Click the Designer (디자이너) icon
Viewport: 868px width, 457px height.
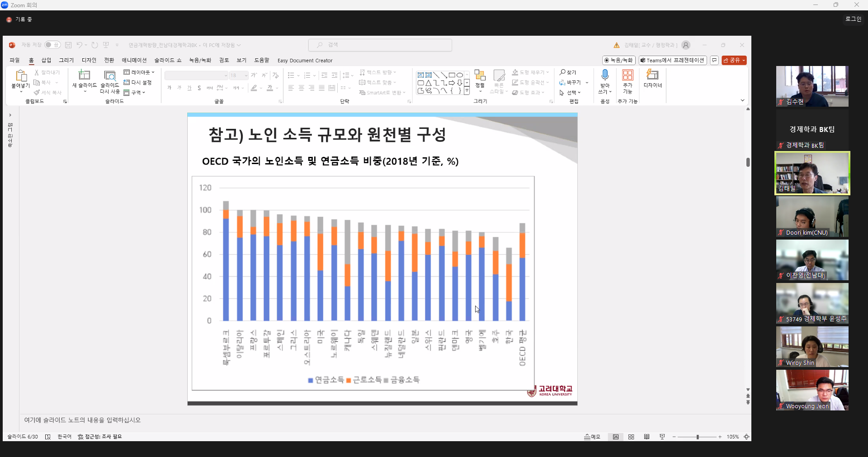pyautogui.click(x=652, y=74)
